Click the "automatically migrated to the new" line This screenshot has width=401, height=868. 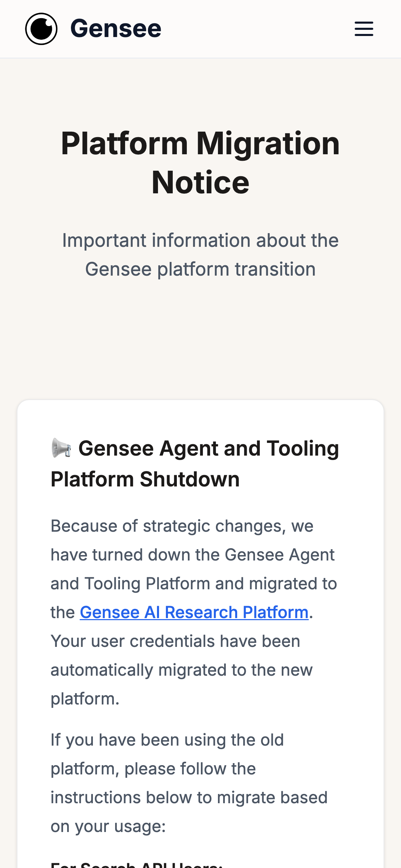click(x=181, y=670)
